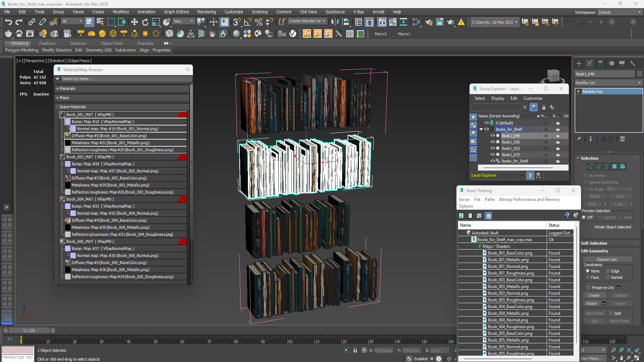Switch to the Freeform ribbon tab
The image size is (644, 362).
tap(47, 43)
